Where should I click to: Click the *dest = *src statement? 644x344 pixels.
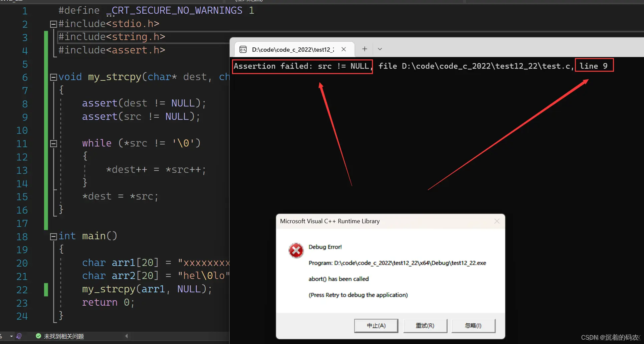(120, 196)
